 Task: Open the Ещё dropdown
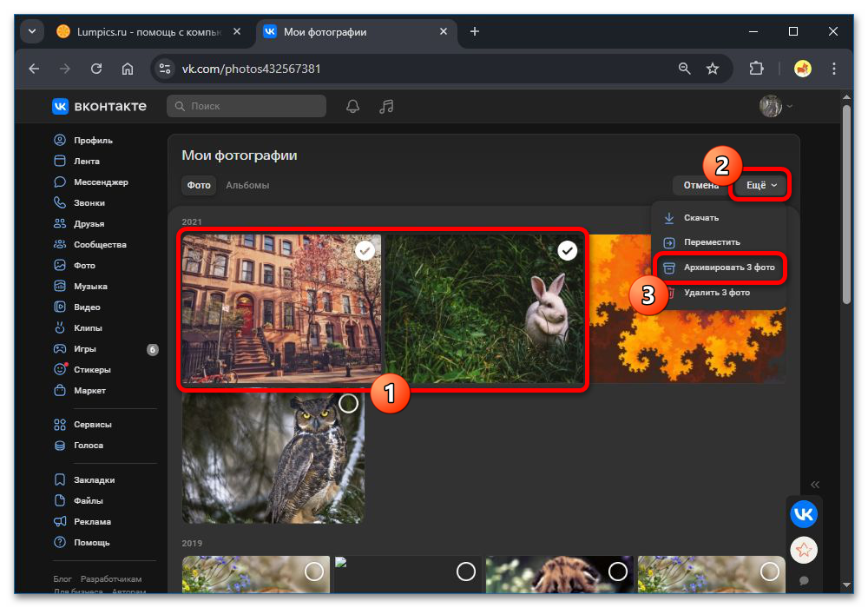[761, 185]
